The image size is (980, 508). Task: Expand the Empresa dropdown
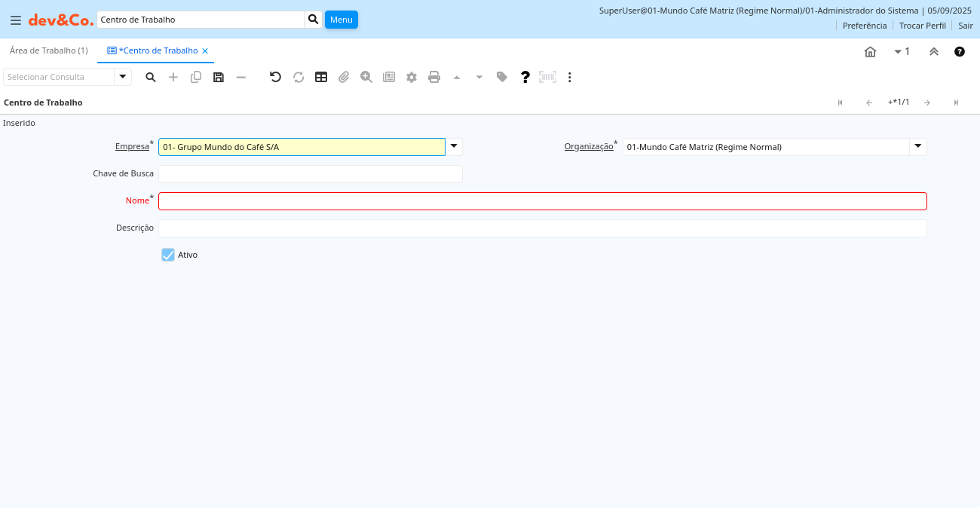click(454, 147)
